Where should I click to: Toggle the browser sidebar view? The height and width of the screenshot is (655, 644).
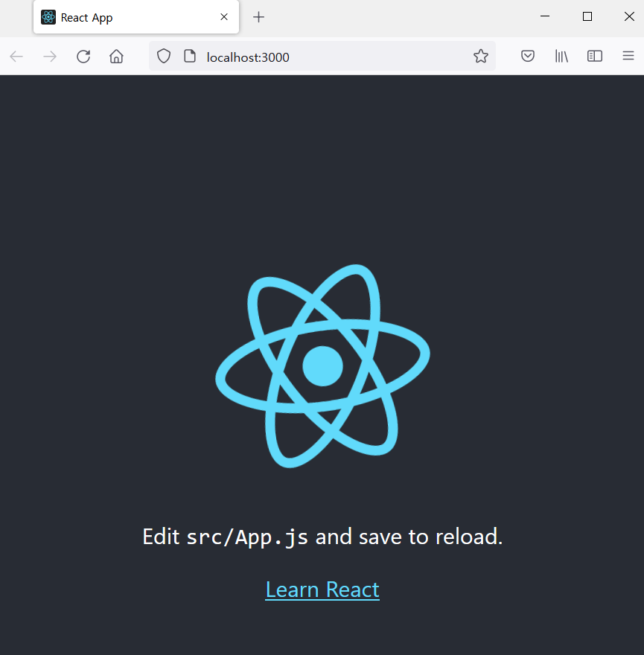595,57
